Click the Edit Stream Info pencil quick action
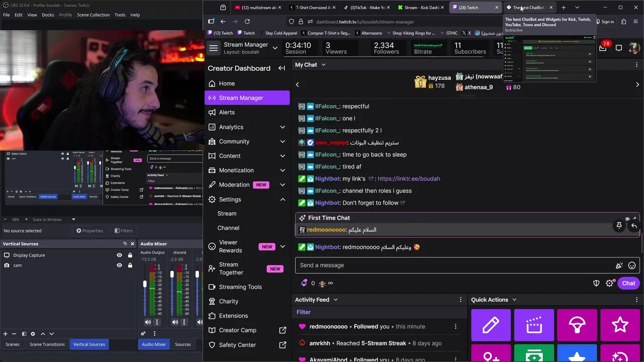Viewport: 644px width, 362px height. [x=491, y=325]
